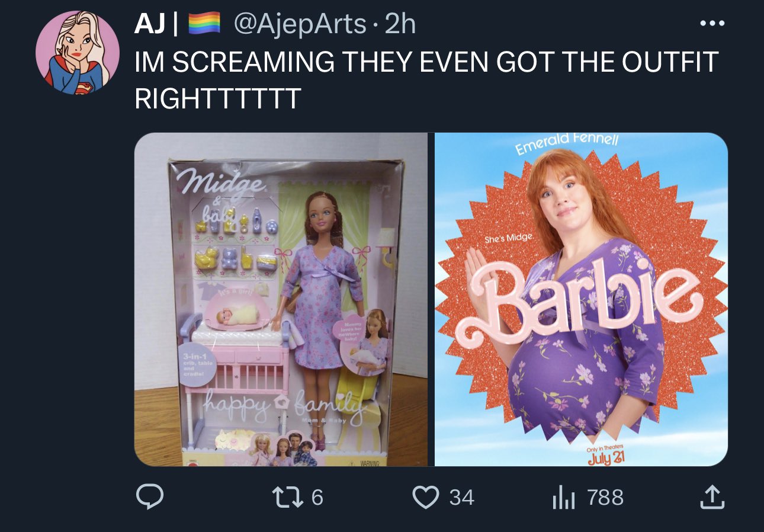This screenshot has width=764, height=532.
Task: Open the three-dot more options menu
Action: point(712,24)
